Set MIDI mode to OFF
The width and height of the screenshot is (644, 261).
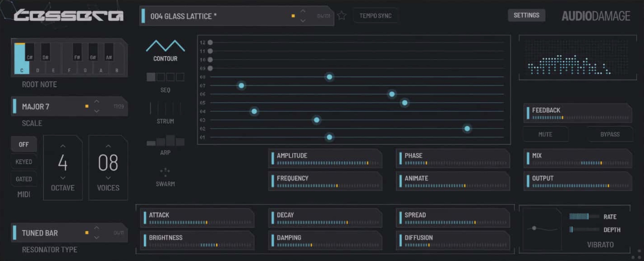tap(24, 144)
